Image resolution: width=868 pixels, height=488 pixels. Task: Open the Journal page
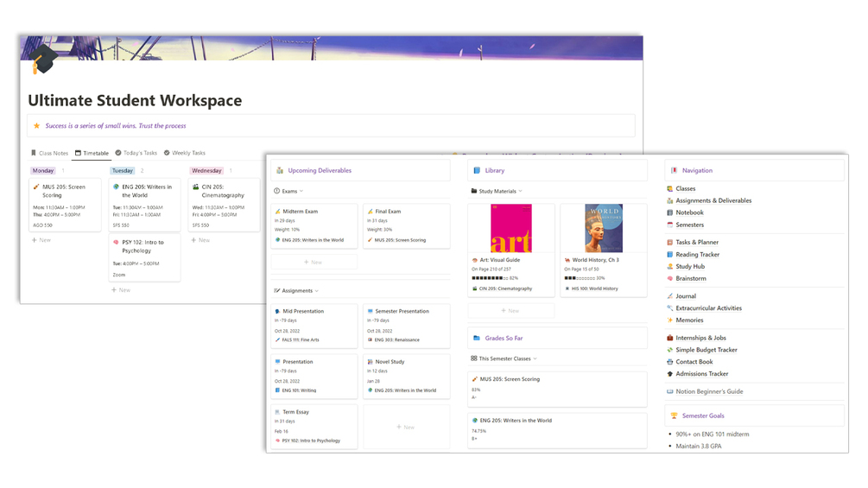[x=685, y=296]
